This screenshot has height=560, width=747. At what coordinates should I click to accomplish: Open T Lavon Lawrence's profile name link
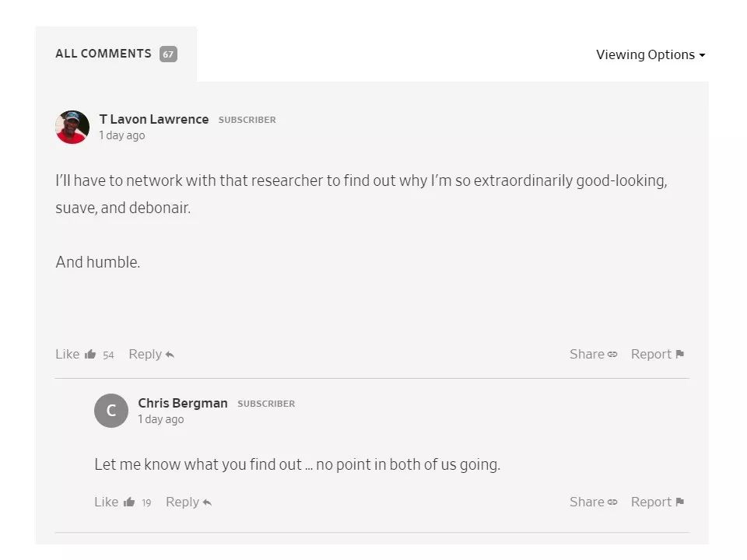coord(154,119)
